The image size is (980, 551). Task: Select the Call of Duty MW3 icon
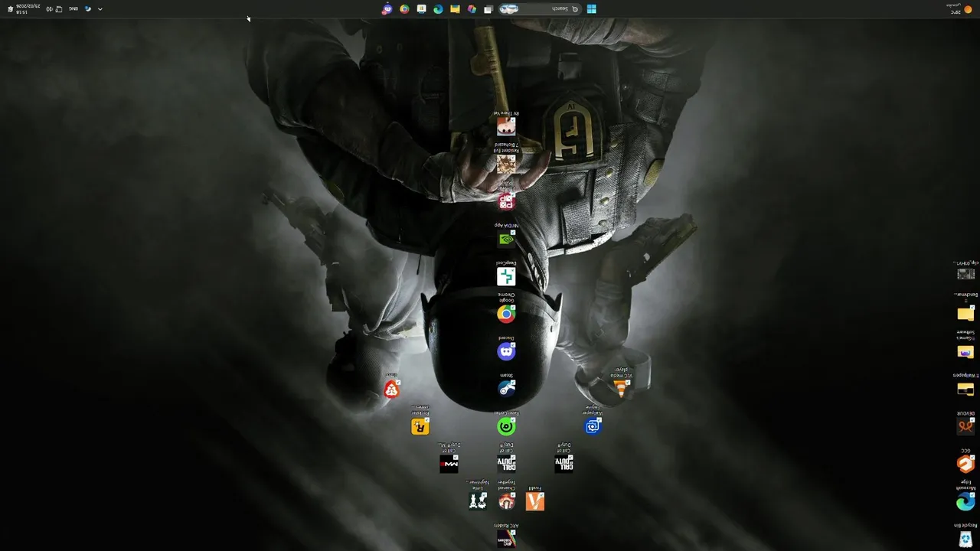(449, 458)
